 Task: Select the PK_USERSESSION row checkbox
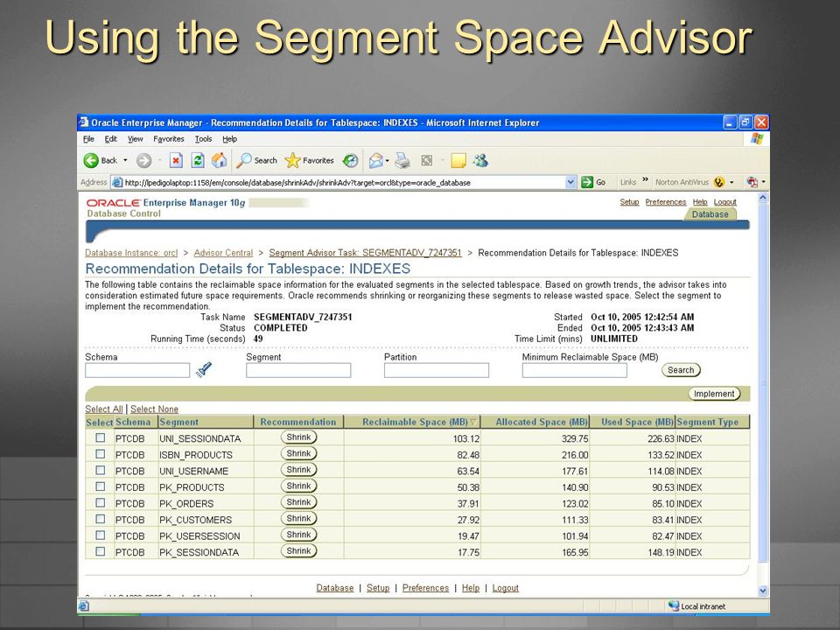(100, 535)
